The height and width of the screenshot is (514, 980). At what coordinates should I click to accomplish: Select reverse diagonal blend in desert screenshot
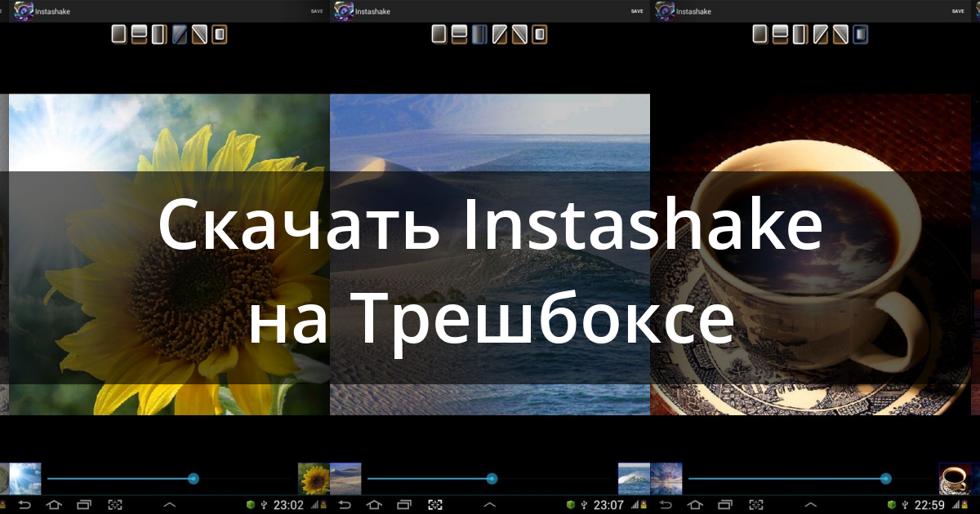tap(519, 34)
